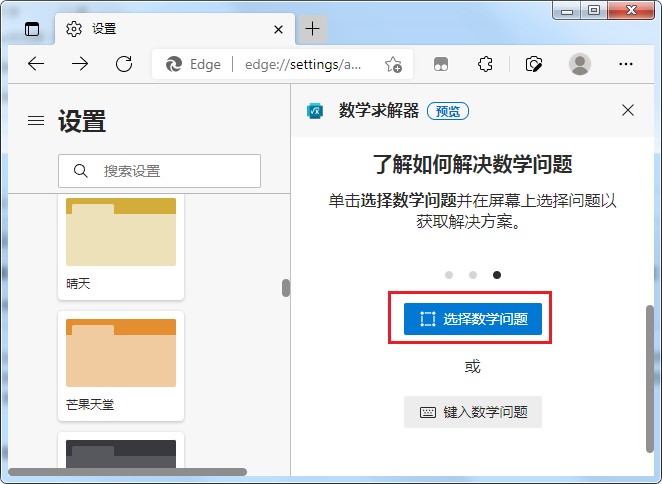The width and height of the screenshot is (662, 484).
Task: Open a new tab with the plus button
Action: [312, 29]
